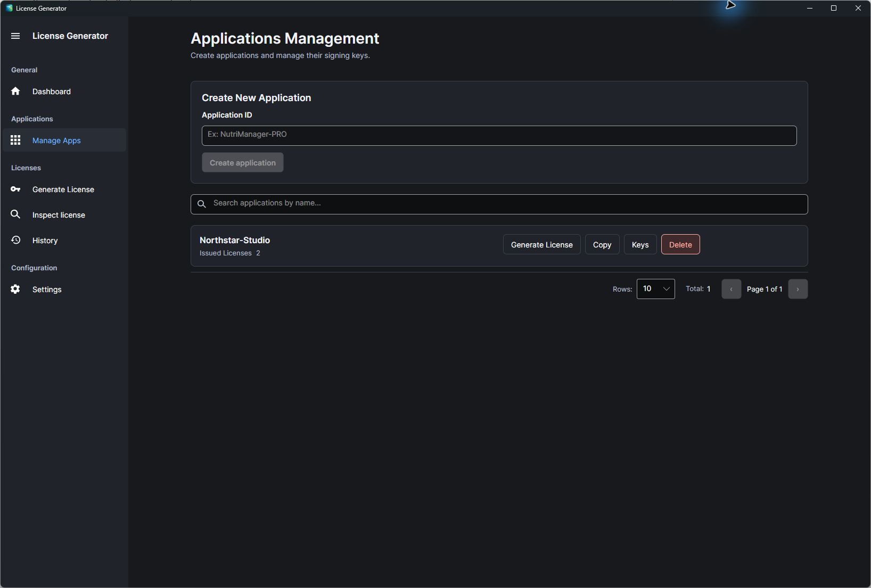Viewport: 871px width, 588px height.
Task: Delete the Northstar-Studio application
Action: coord(680,245)
